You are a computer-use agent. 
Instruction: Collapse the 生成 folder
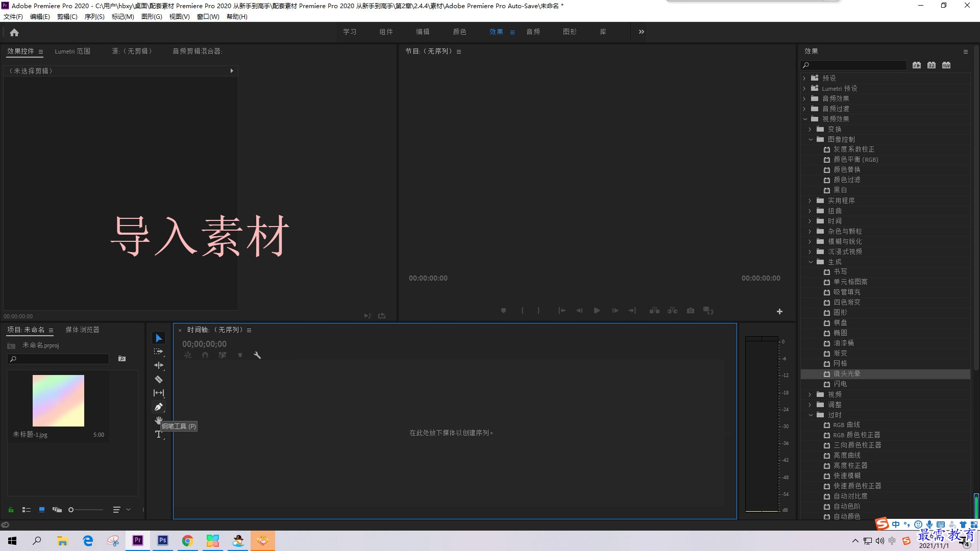tap(811, 262)
